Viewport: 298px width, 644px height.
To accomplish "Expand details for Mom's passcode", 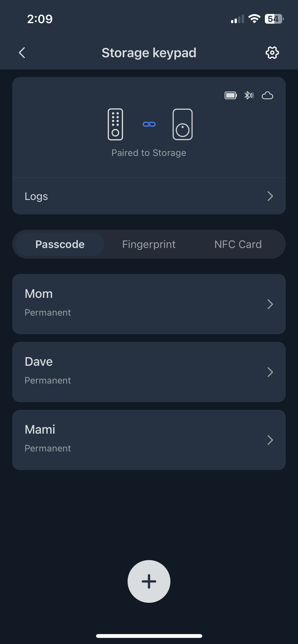I will tap(149, 304).
